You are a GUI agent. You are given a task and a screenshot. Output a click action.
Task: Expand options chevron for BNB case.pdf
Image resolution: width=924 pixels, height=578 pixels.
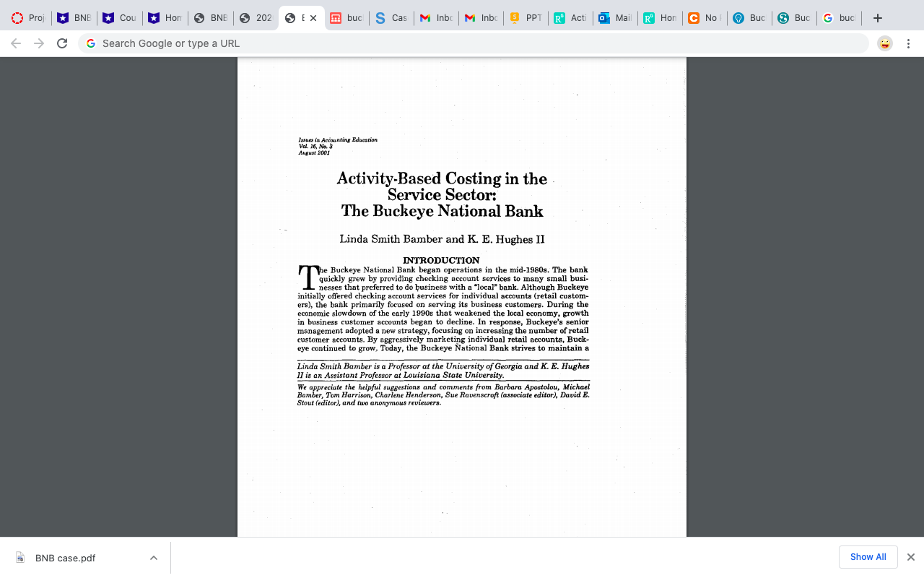tap(154, 558)
